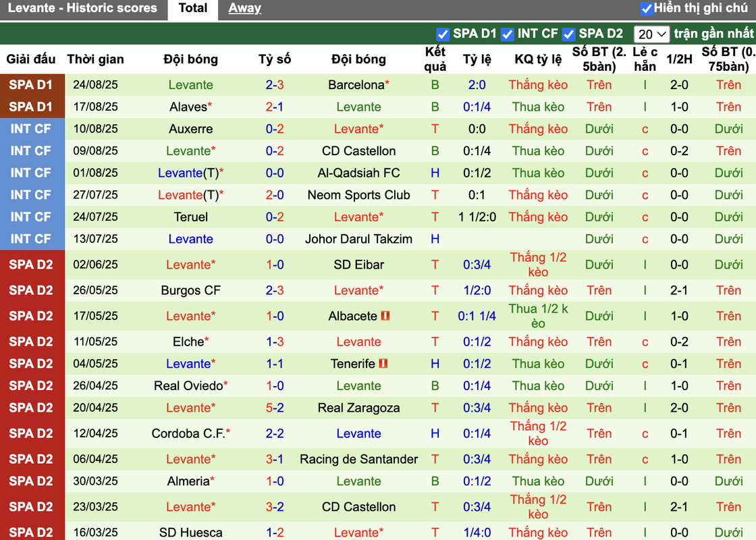
Task: Open the 20 recent matches dropdown
Action: (x=651, y=34)
